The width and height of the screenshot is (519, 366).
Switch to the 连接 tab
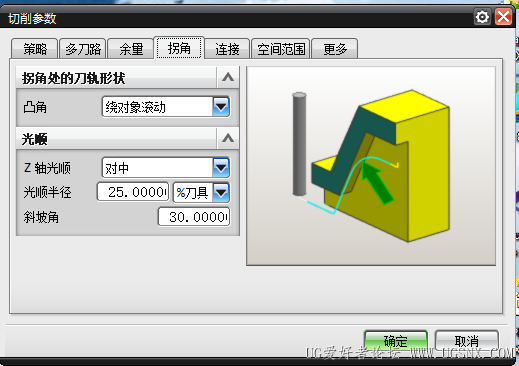227,49
